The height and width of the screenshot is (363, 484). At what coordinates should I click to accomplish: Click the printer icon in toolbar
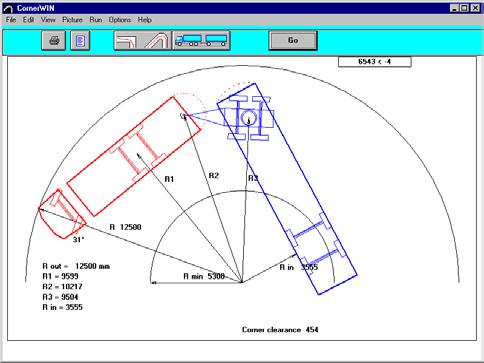pos(54,41)
